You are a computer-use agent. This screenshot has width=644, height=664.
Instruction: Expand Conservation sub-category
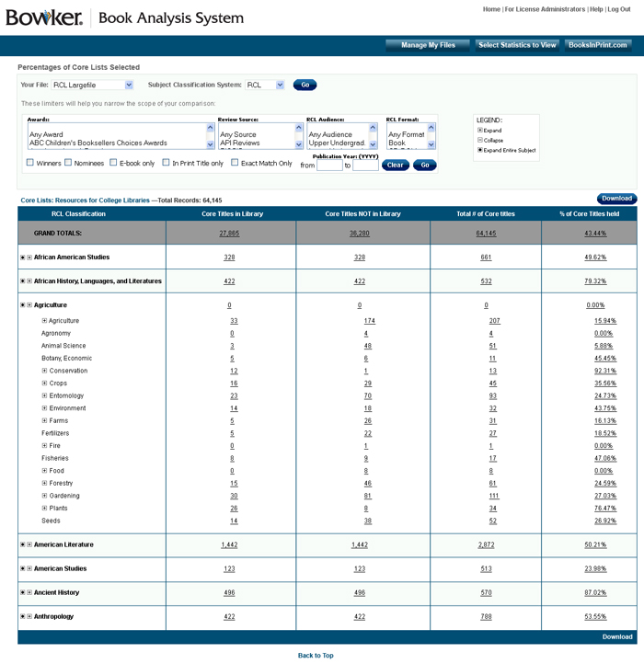(x=44, y=371)
